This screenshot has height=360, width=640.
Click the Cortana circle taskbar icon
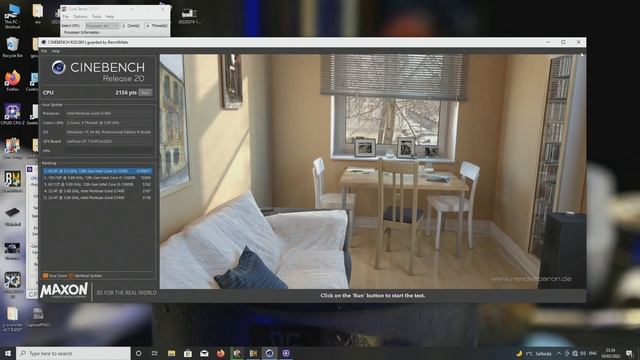pyautogui.click(x=138, y=353)
